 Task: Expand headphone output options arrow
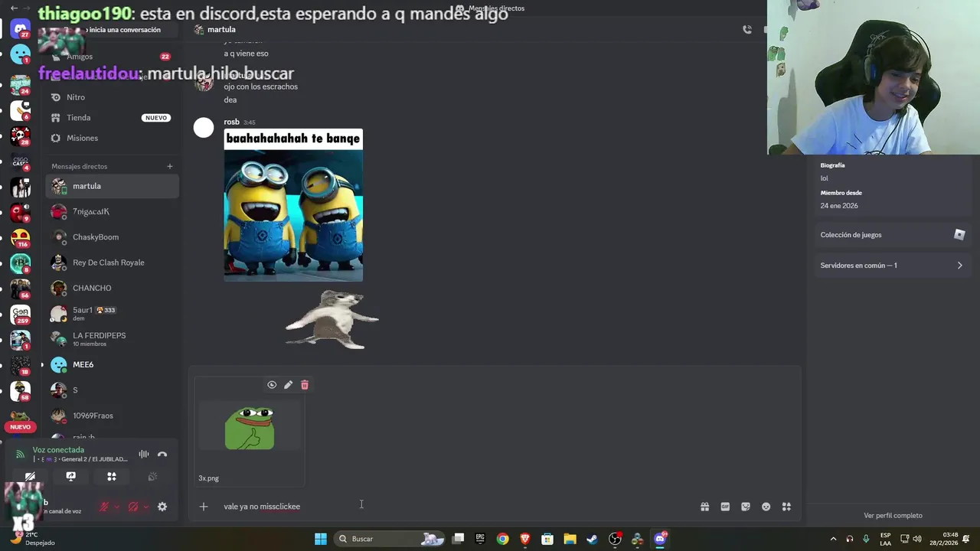click(x=145, y=507)
